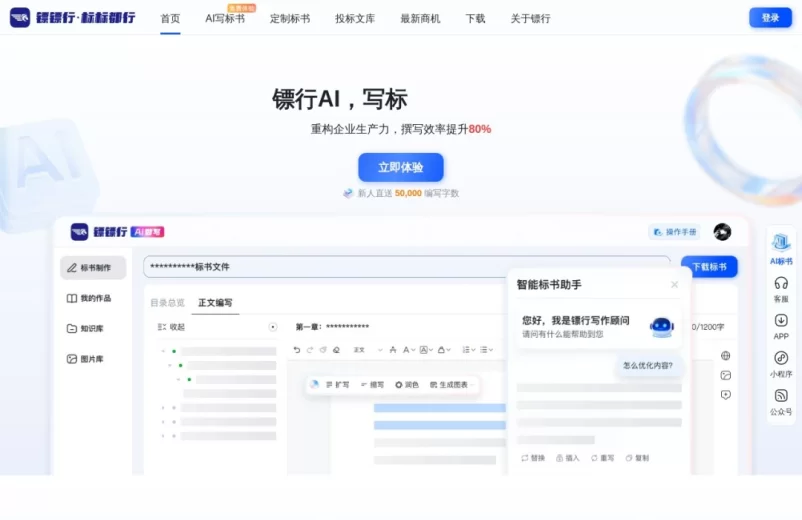Open 客服 headset icon
The image size is (802, 520).
(781, 289)
